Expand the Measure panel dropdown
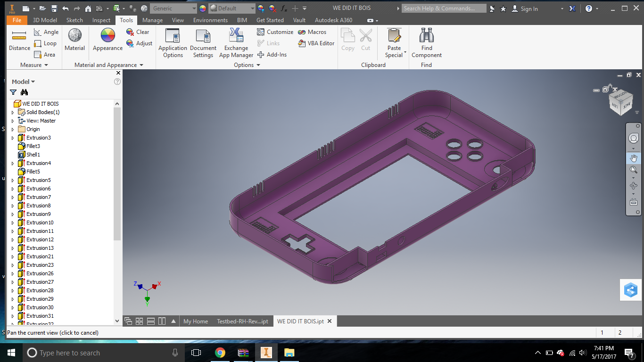The width and height of the screenshot is (644, 362). [x=34, y=65]
